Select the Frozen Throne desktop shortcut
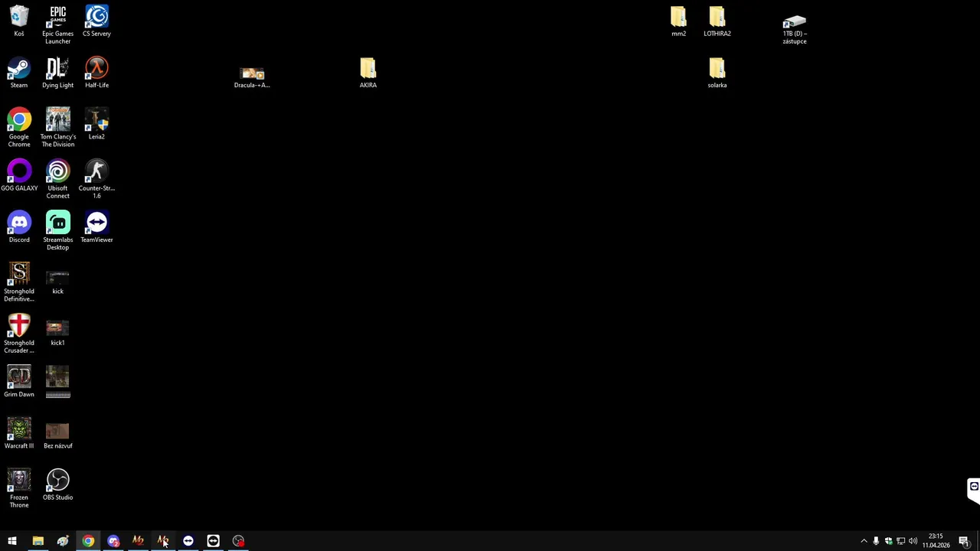Screen dimensions: 980x551 pos(19,488)
